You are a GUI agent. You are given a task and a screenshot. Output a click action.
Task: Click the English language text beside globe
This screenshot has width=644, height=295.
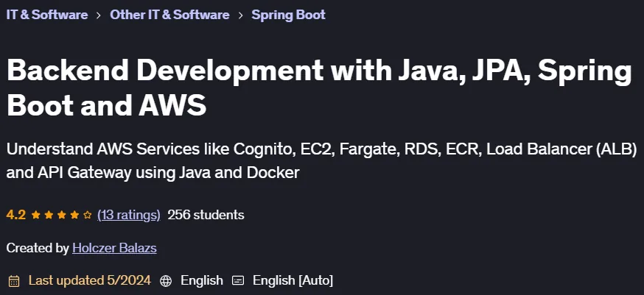202,280
